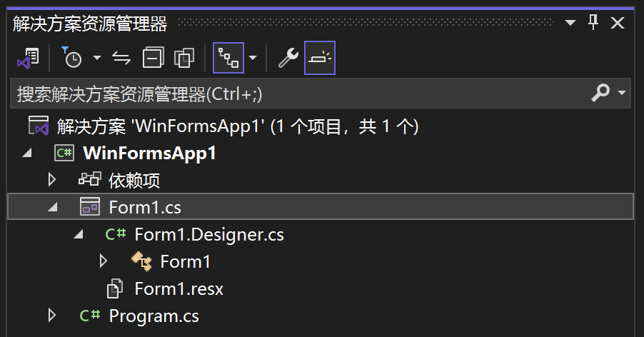
Task: Expand the Form1 class node
Action: point(103,261)
